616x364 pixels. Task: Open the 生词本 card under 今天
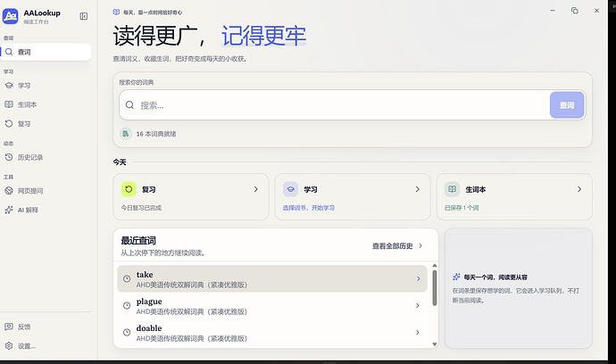[514, 197]
